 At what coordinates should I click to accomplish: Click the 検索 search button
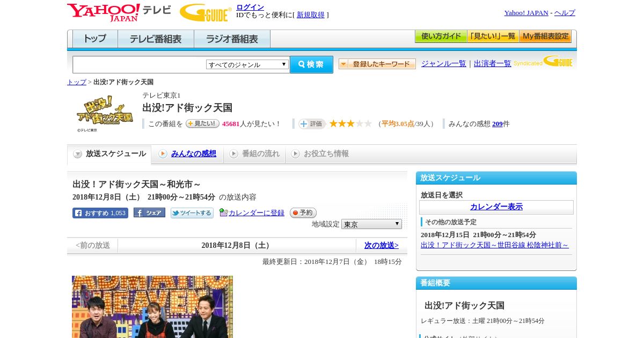pyautogui.click(x=311, y=64)
